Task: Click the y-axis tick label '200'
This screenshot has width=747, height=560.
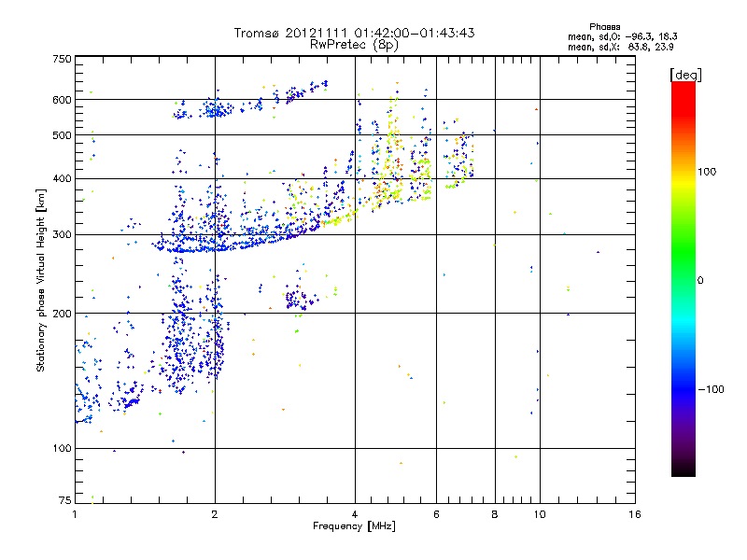Action: click(x=62, y=314)
